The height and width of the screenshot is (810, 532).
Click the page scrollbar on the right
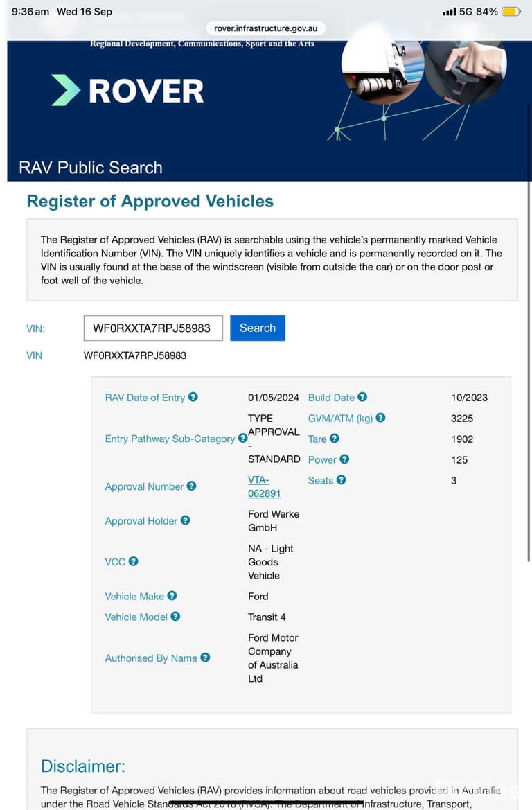pyautogui.click(x=529, y=331)
